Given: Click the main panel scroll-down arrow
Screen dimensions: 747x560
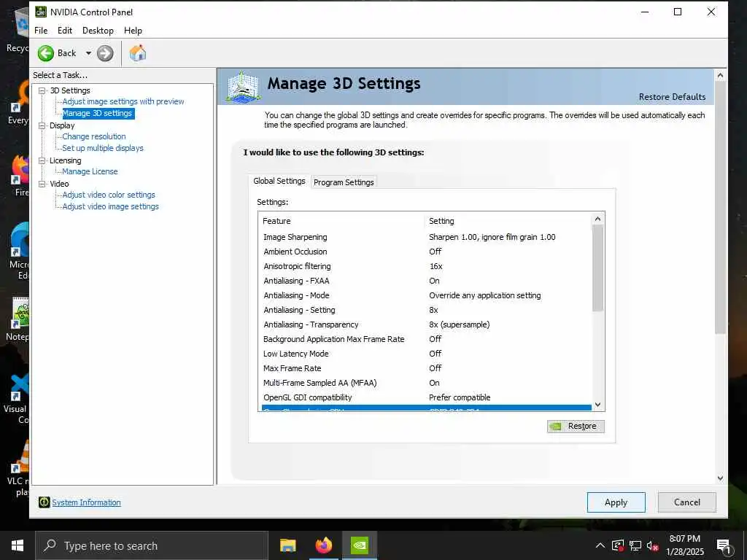Looking at the screenshot, I should (720, 478).
